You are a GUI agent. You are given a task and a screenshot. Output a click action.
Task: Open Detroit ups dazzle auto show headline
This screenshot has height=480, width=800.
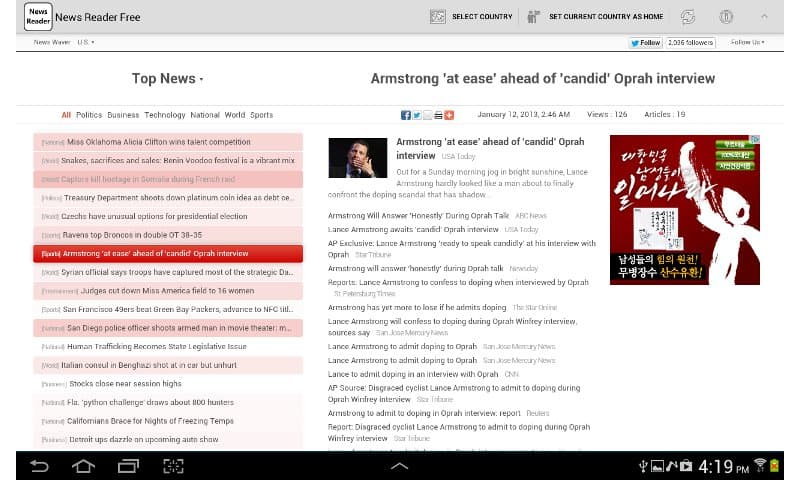168,440
